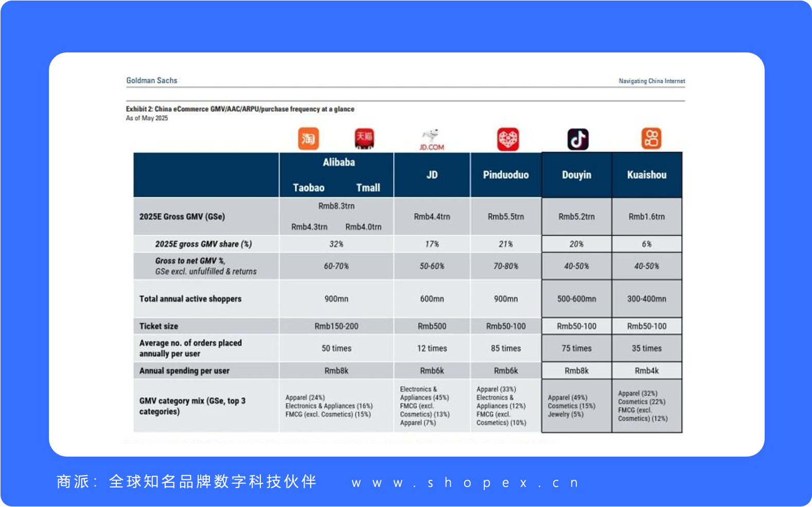
Task: Click the red Pinduoduo heart logo
Action: pos(508,139)
